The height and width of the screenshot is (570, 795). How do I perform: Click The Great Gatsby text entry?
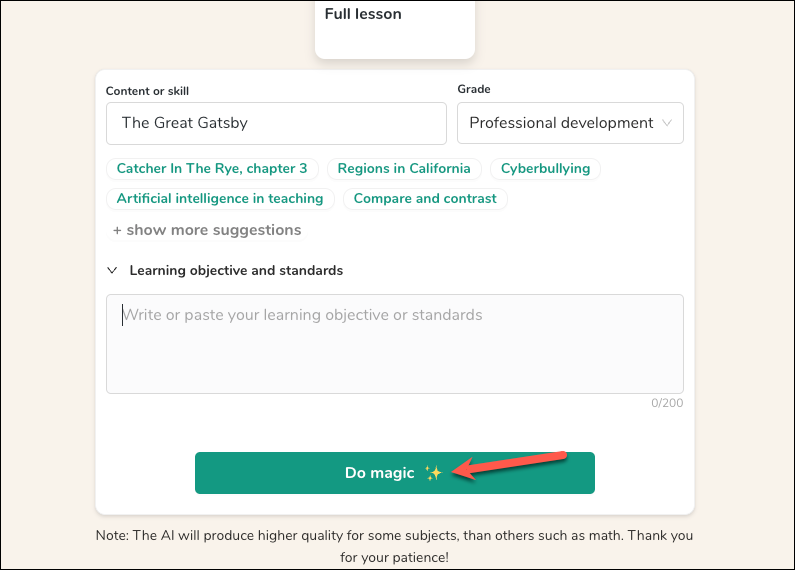(x=185, y=123)
